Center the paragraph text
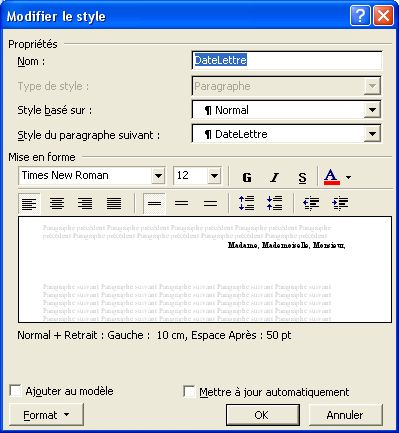The height and width of the screenshot is (433, 399). 57,203
